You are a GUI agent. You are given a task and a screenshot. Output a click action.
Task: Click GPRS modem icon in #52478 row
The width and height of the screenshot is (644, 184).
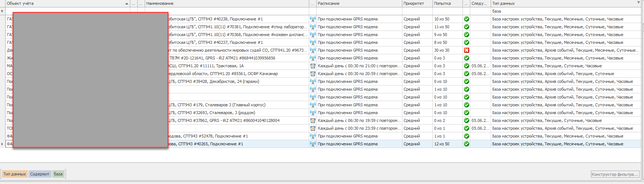pyautogui.click(x=313, y=136)
